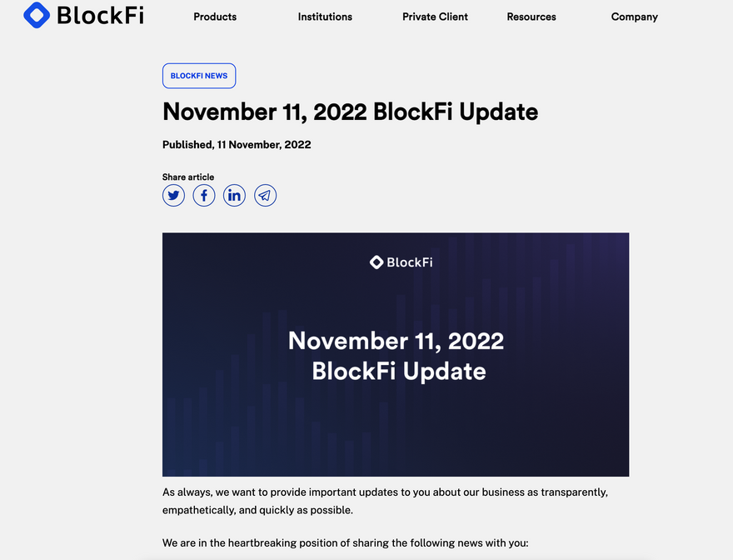Expand the Institutions navigation menu
This screenshot has height=560, width=733.
pos(325,17)
